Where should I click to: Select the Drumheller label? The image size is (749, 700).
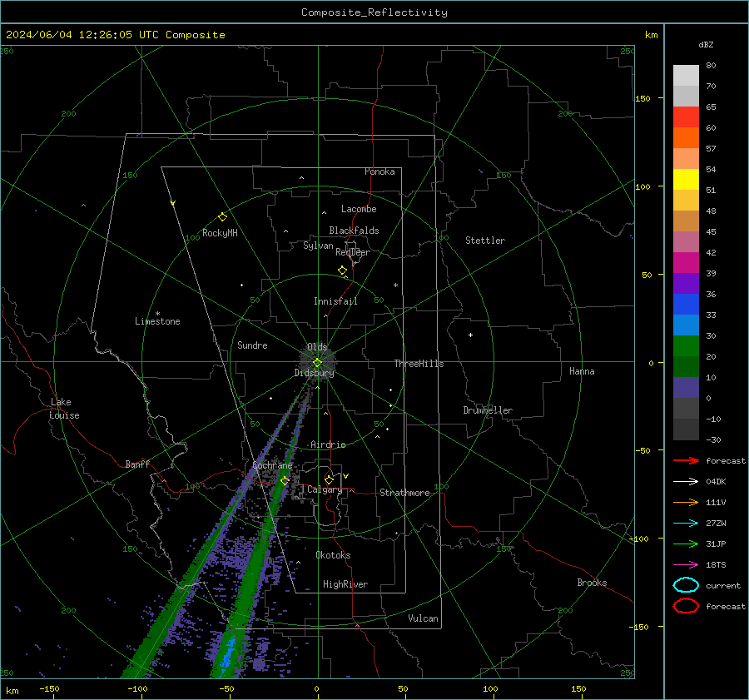(x=488, y=410)
